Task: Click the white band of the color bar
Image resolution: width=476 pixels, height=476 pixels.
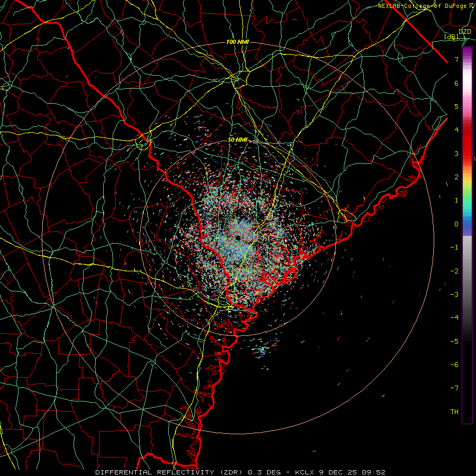Action: [x=467, y=79]
